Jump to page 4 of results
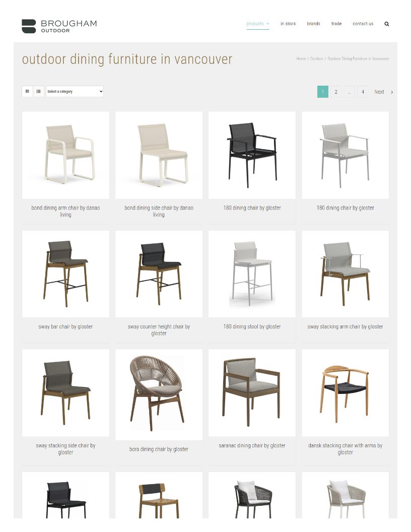The image size is (411, 532). [363, 92]
